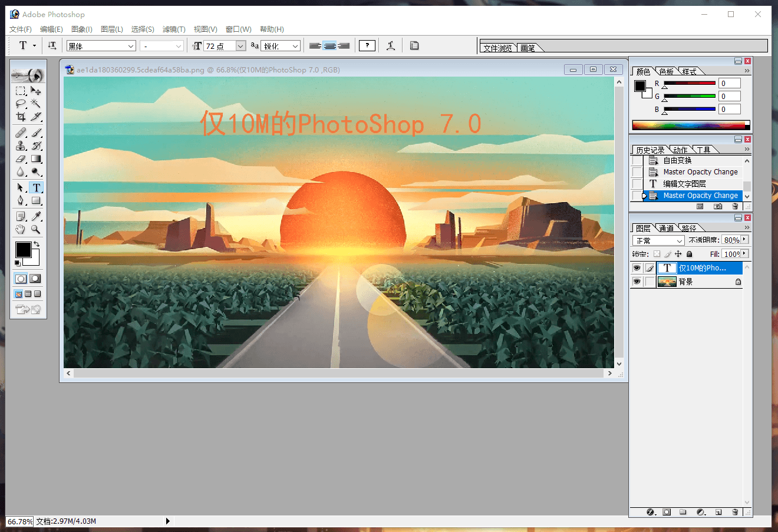Select the Pen tool
Screen dimensions: 778x532
tap(21, 200)
